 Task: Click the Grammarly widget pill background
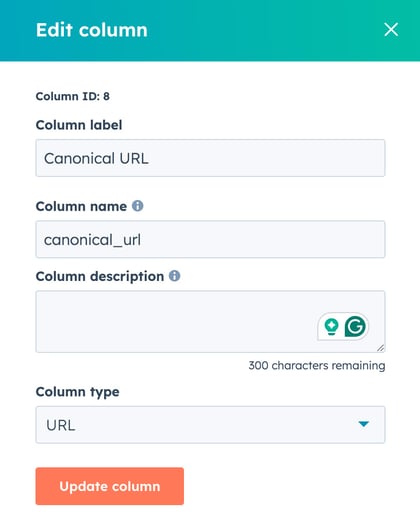tap(343, 326)
